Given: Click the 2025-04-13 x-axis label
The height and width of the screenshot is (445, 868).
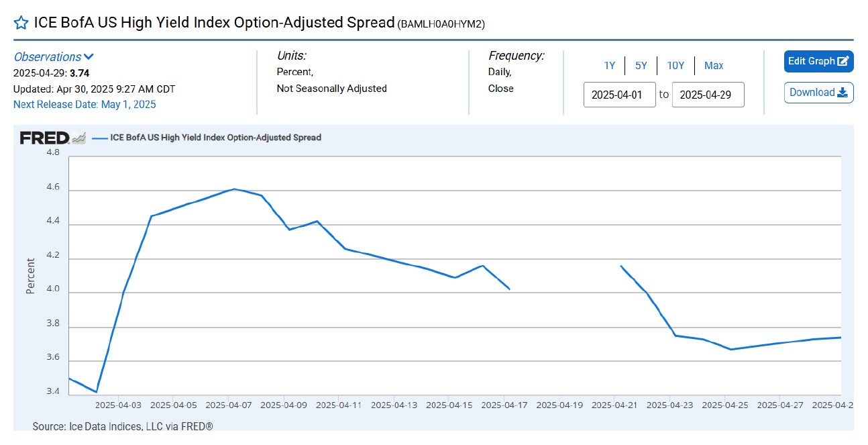Looking at the screenshot, I should 394,405.
